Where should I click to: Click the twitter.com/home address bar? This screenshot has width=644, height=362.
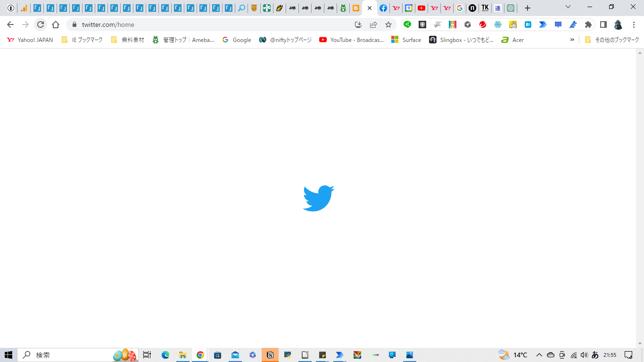[212, 25]
